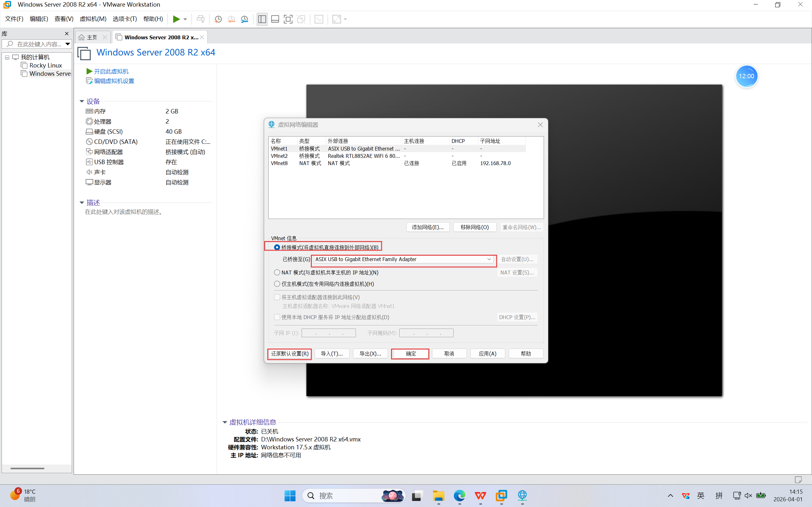Open File Explorer from taskbar
This screenshot has width=812, height=507.
[438, 496]
